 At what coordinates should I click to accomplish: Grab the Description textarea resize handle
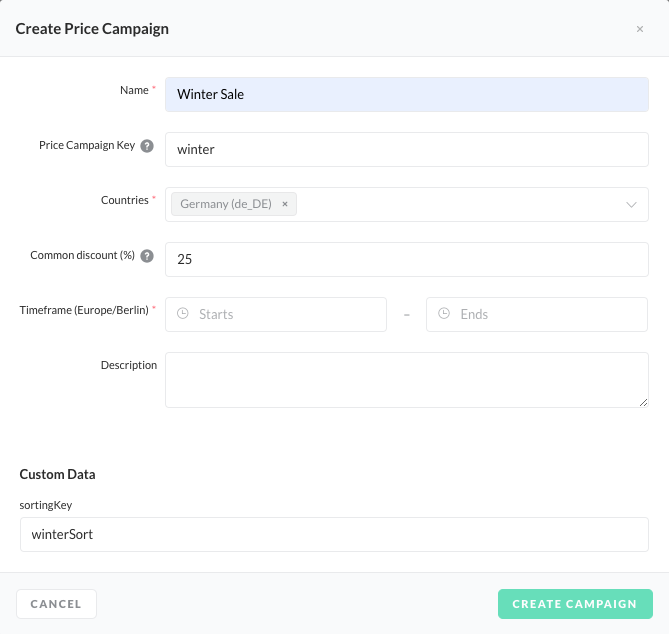[x=642, y=401]
